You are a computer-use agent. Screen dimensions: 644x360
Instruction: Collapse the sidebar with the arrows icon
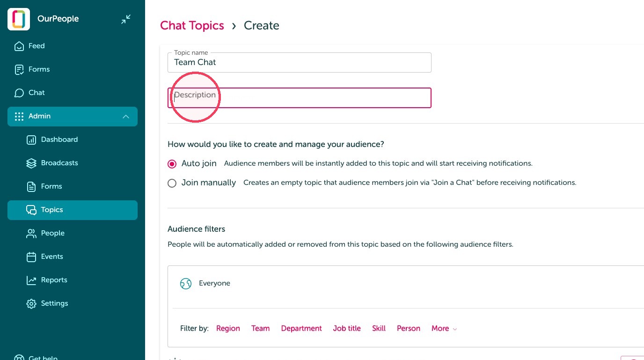[x=126, y=19]
